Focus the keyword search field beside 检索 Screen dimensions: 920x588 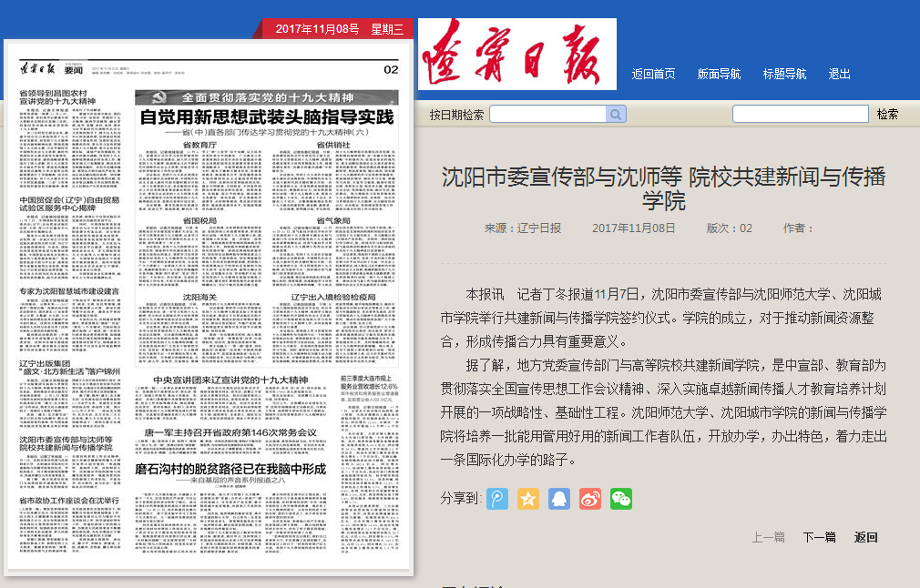(x=800, y=115)
